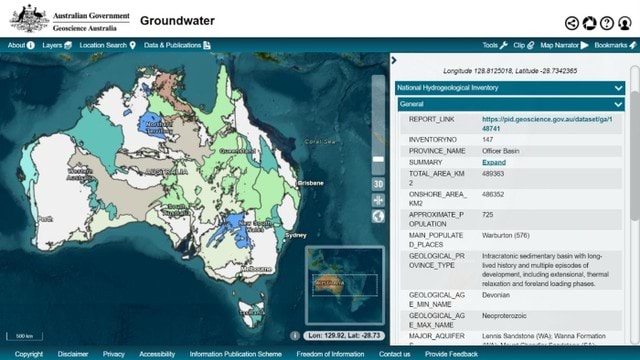The width and height of the screenshot is (640, 360).
Task: Open the Bookmarks menu
Action: pos(615,45)
